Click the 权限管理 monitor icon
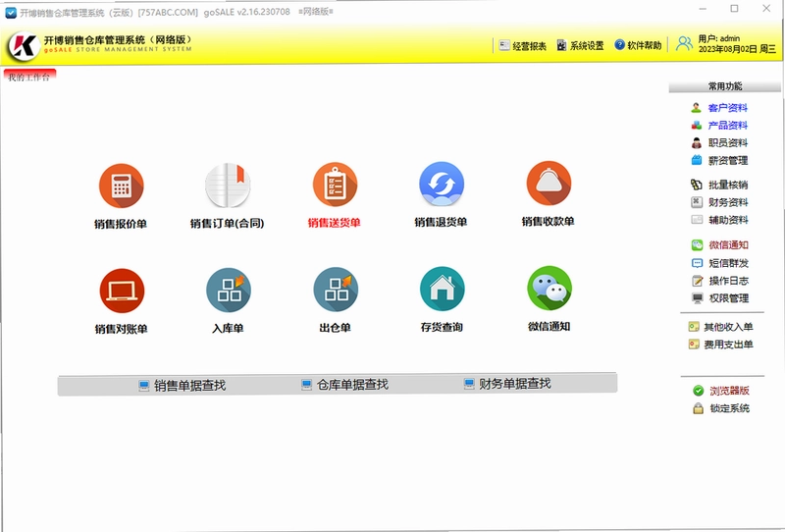 pyautogui.click(x=697, y=298)
